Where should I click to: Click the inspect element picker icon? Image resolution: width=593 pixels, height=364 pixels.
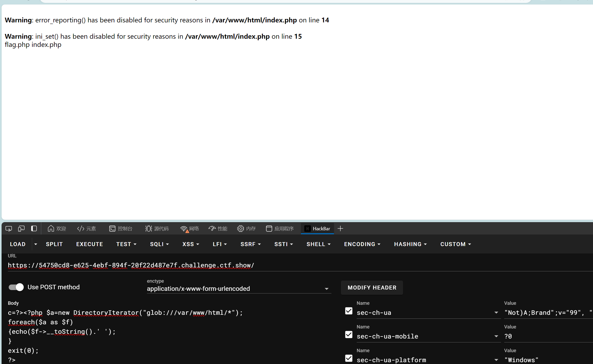pyautogui.click(x=9, y=228)
